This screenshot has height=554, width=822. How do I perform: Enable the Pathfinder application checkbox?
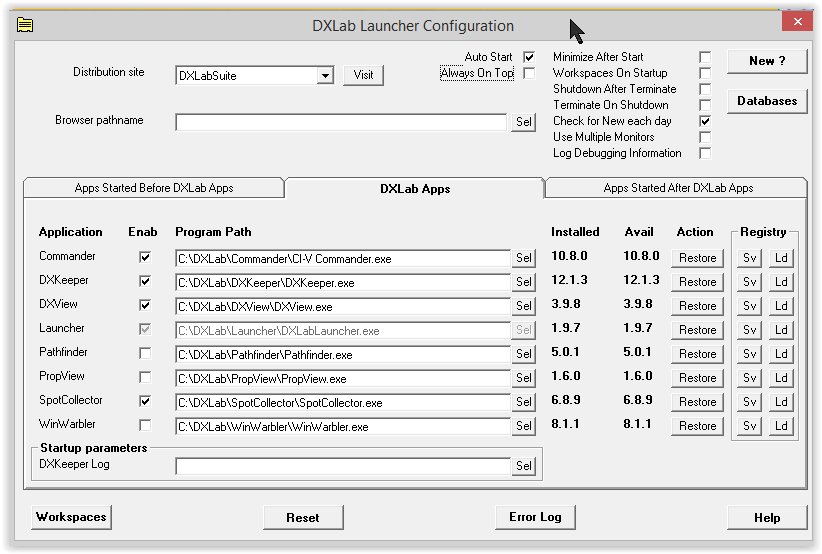point(145,353)
